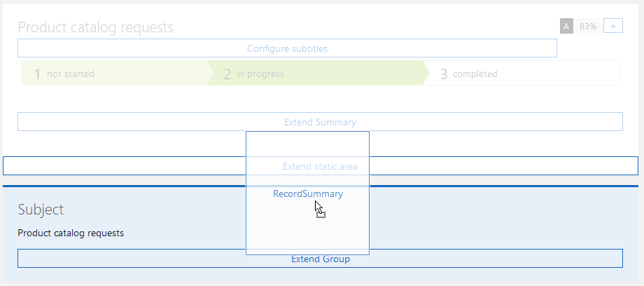Click the stage number 3
Image resolution: width=644 pixels, height=286 pixels.
[x=444, y=74]
